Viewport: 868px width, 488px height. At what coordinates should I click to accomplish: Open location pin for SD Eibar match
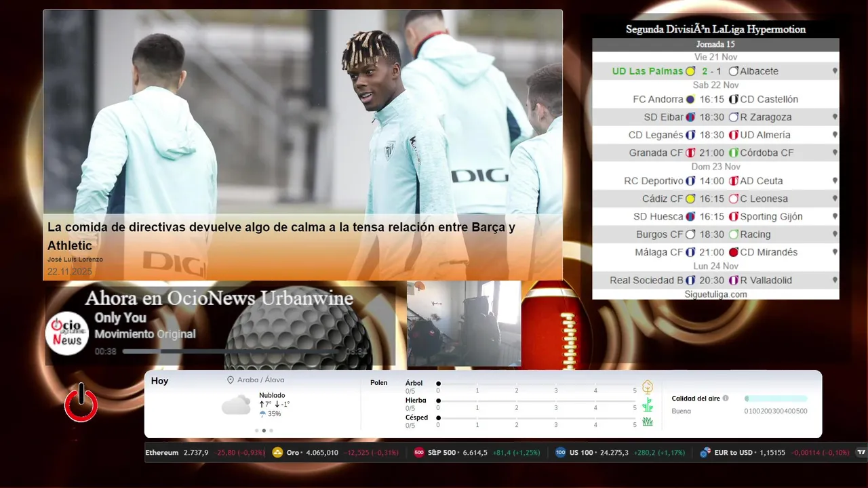coord(835,117)
